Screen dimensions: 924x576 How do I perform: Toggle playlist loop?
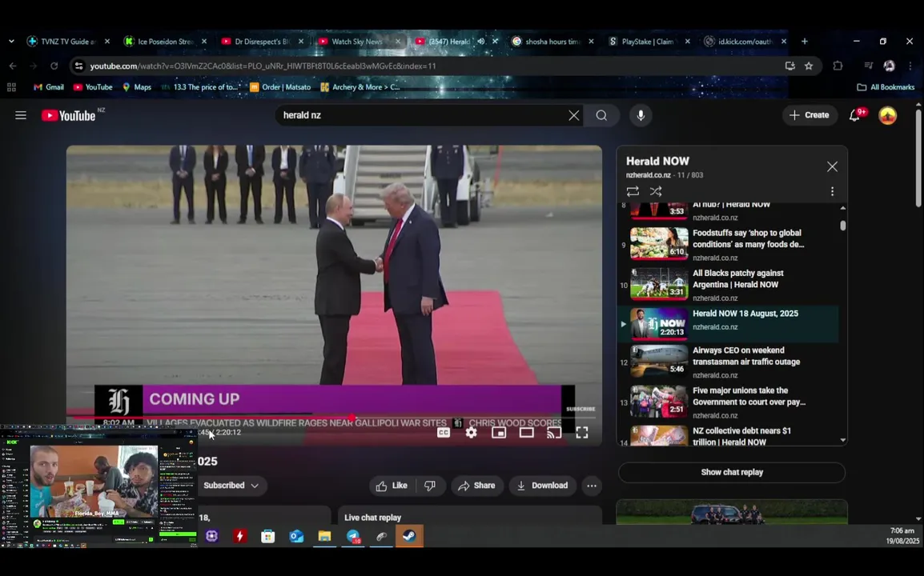pos(633,191)
